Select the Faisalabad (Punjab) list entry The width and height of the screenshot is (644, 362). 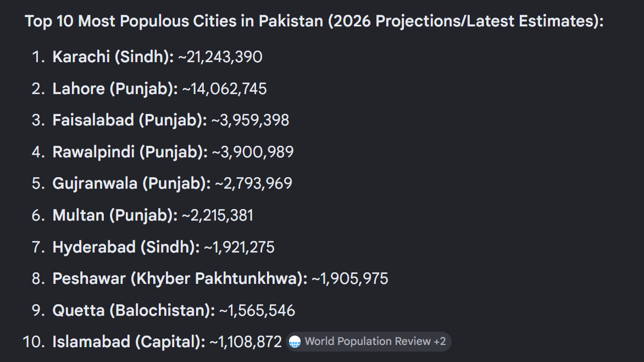(160, 120)
